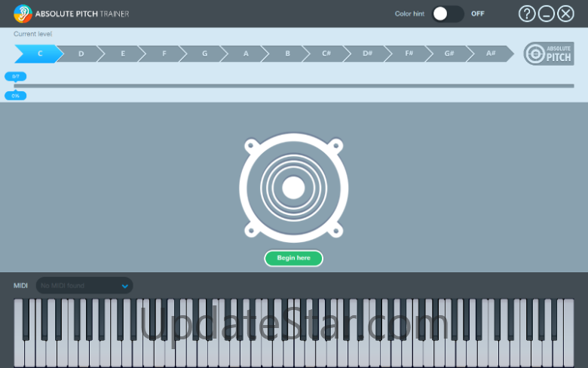Select level A in level bar

(x=246, y=54)
